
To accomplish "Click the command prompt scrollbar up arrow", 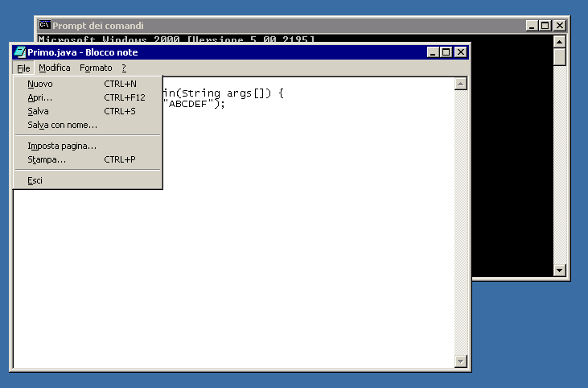I will 560,39.
